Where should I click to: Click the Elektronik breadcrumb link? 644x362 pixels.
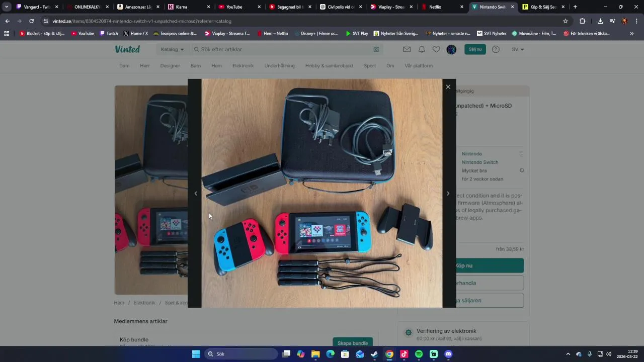click(144, 303)
